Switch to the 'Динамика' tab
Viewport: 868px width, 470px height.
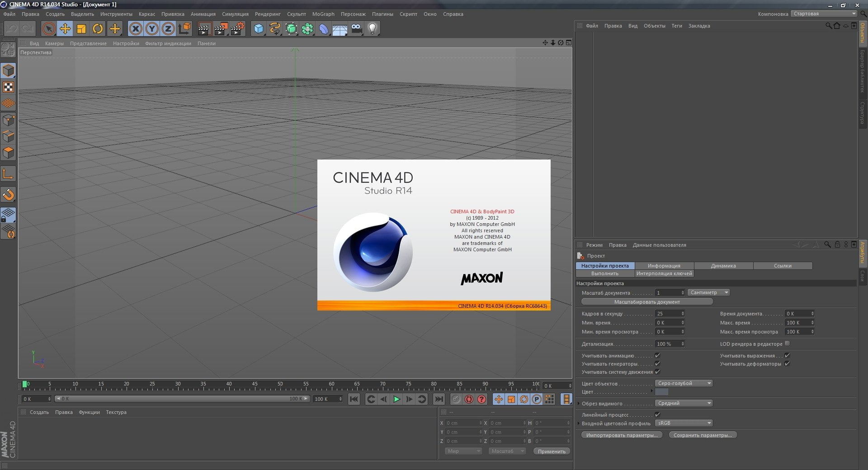click(x=723, y=266)
